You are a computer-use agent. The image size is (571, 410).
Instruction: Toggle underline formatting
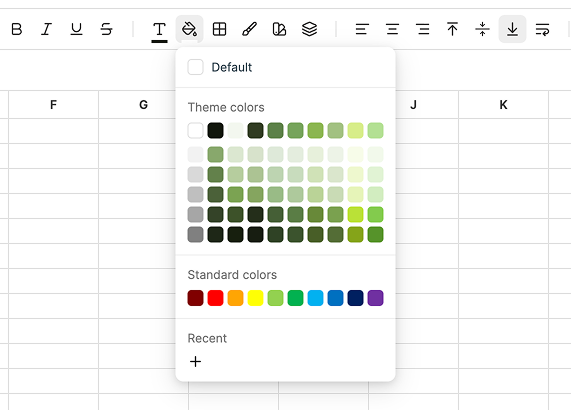pyautogui.click(x=76, y=29)
